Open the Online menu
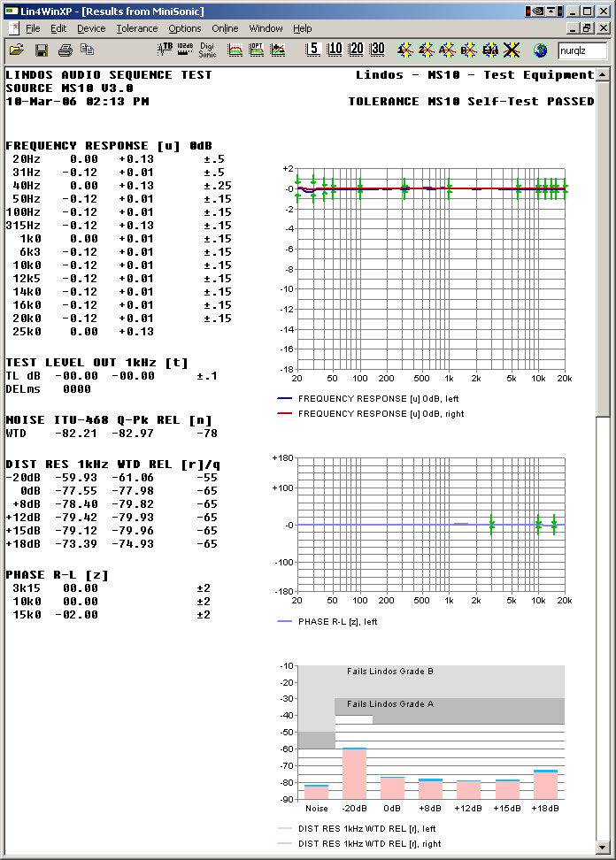616x860 pixels. (x=225, y=28)
